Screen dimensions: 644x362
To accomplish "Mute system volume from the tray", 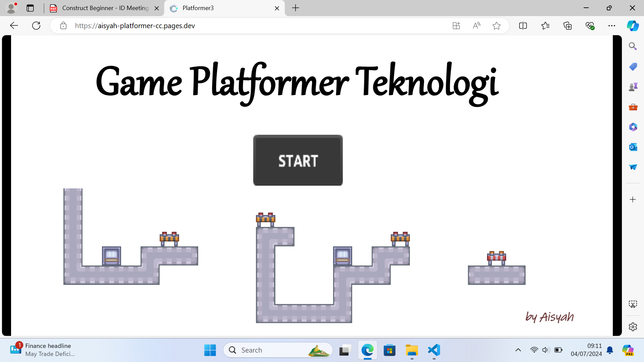I will click(x=546, y=350).
